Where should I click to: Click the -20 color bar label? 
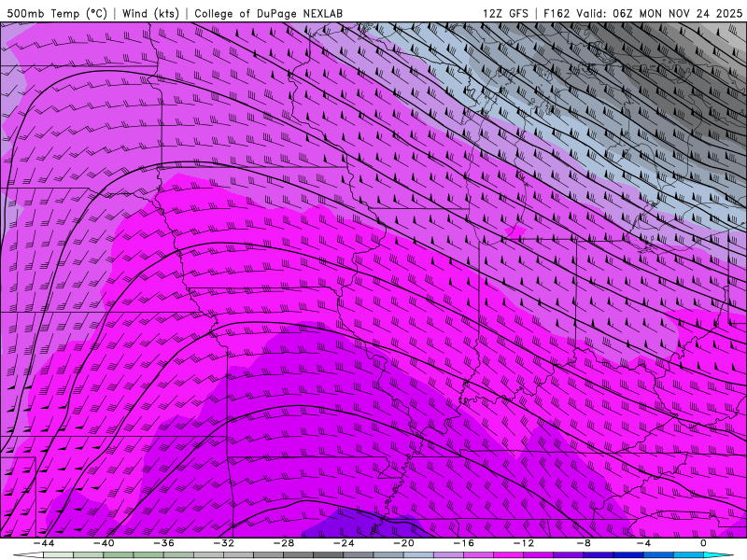[403, 543]
